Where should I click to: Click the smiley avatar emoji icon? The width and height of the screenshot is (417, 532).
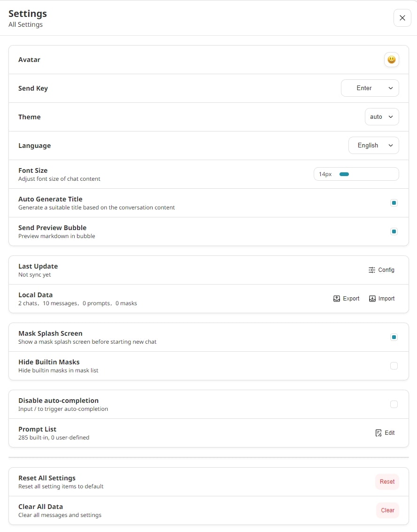pyautogui.click(x=391, y=60)
